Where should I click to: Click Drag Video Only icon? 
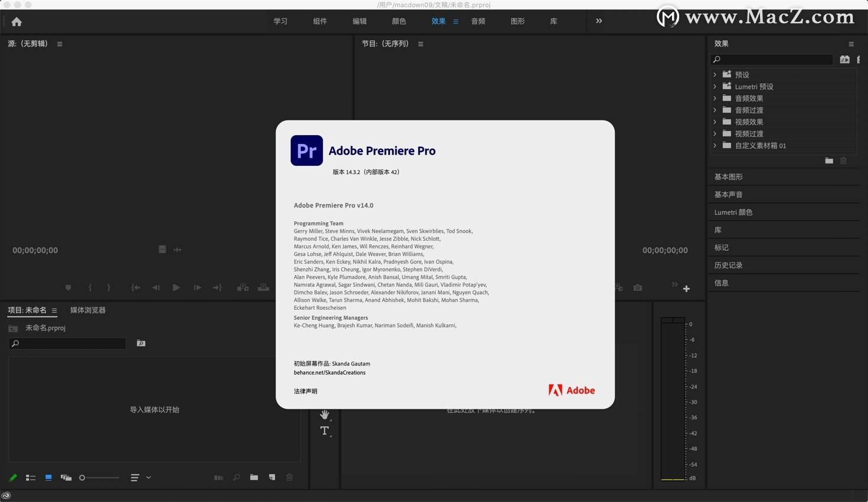click(x=162, y=250)
